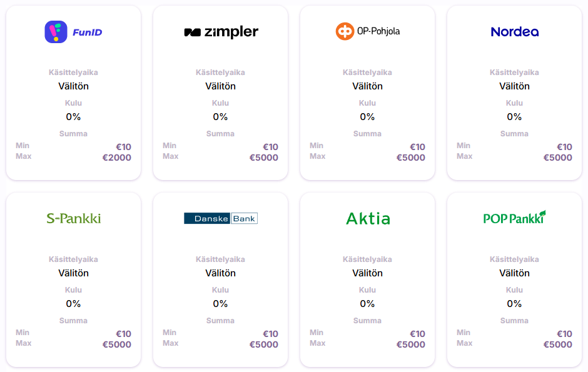
Task: Click the 0% fee on the OP-Pohjola card
Action: [x=368, y=117]
